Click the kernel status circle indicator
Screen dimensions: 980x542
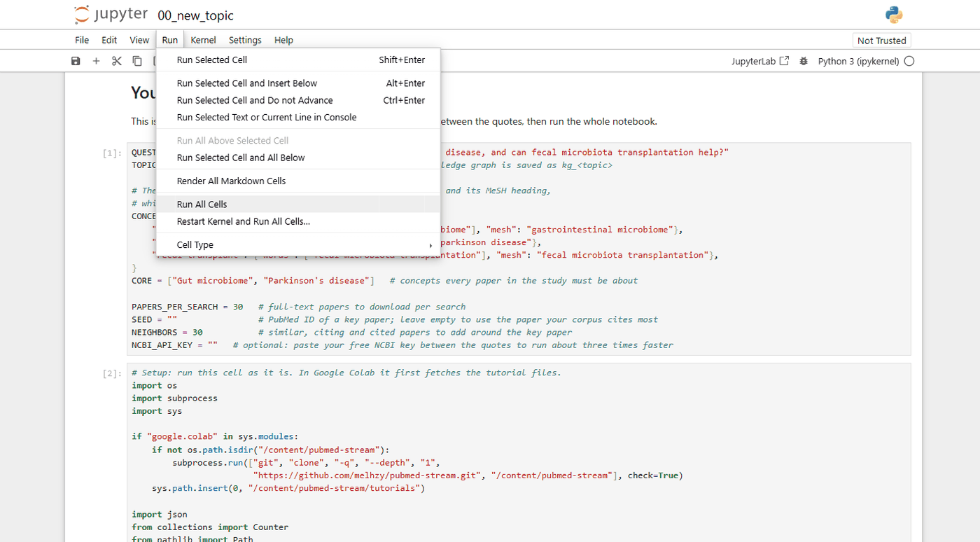point(909,61)
